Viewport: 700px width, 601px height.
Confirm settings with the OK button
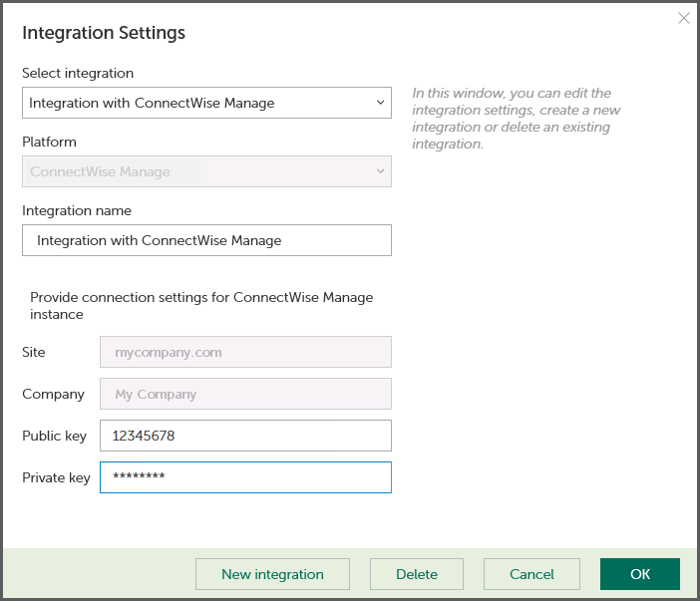(640, 574)
